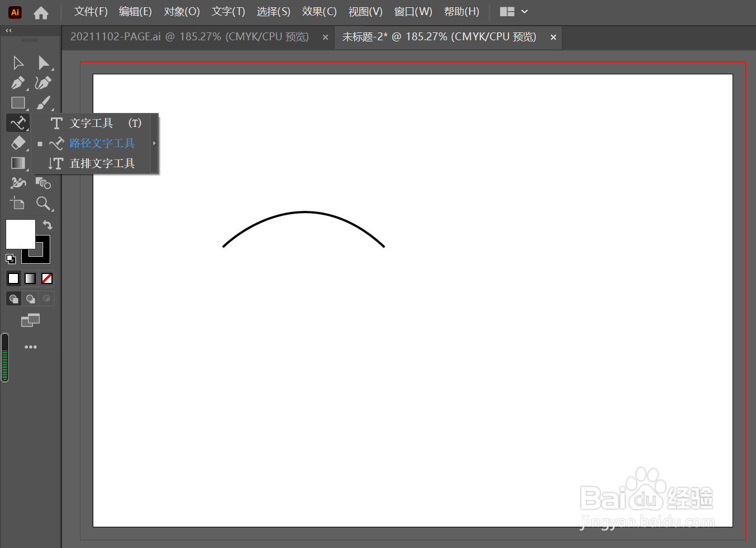Open the 视图(V) menu
This screenshot has height=548, width=756.
pos(365,12)
